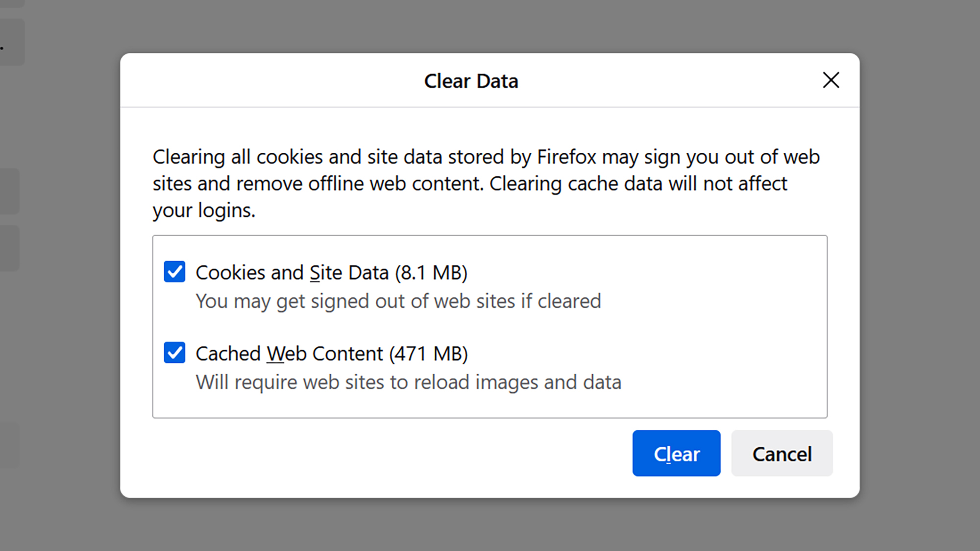The width and height of the screenshot is (980, 551).
Task: Click blank dialog area left of Clear button
Action: coord(392,454)
